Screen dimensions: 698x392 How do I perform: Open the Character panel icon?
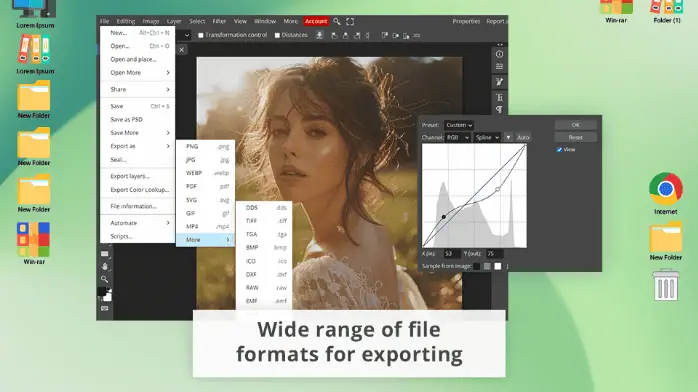(499, 97)
